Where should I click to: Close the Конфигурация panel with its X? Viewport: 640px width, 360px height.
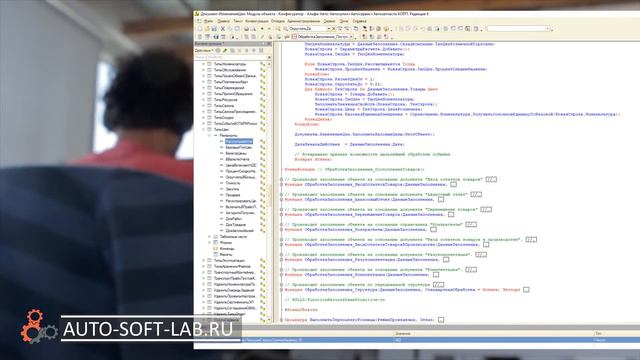[x=269, y=44]
